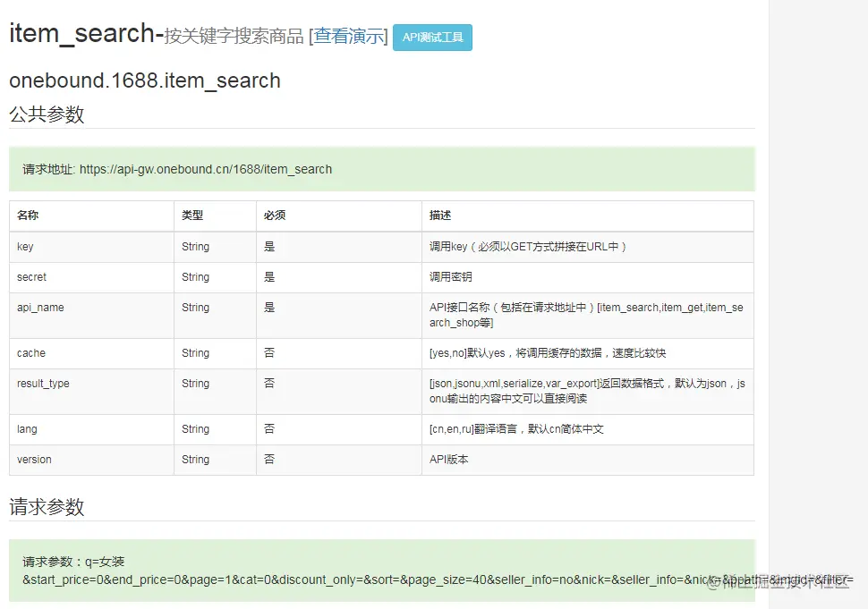Open the 查看演示 demo link
868x609 pixels.
(x=349, y=37)
